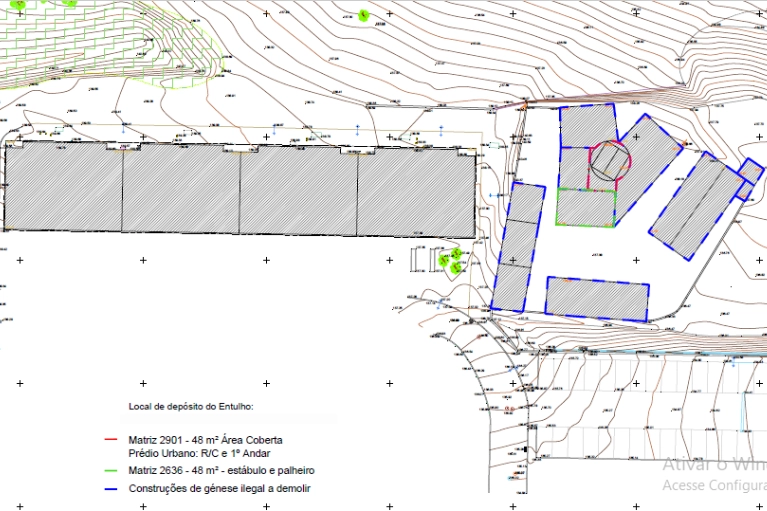
Task: Click the blue legend line for illegal constructions
Action: coord(115,489)
